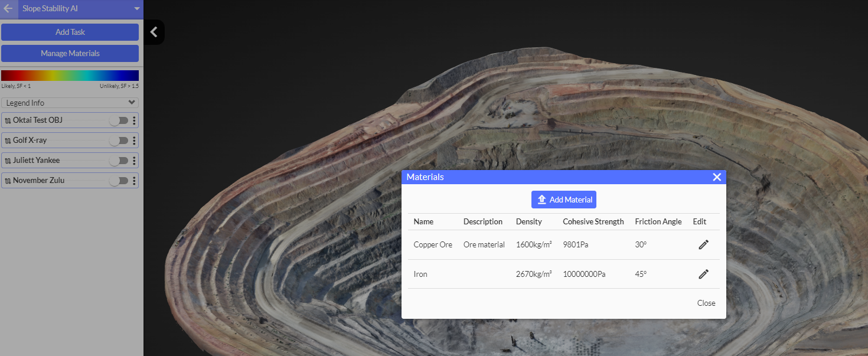
Task: Click Add Task button
Action: pyautogui.click(x=70, y=32)
